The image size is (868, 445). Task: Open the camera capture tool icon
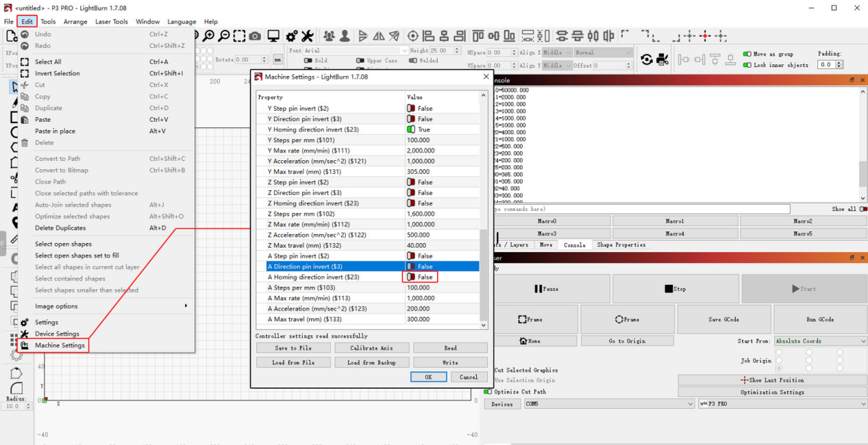[x=255, y=36]
